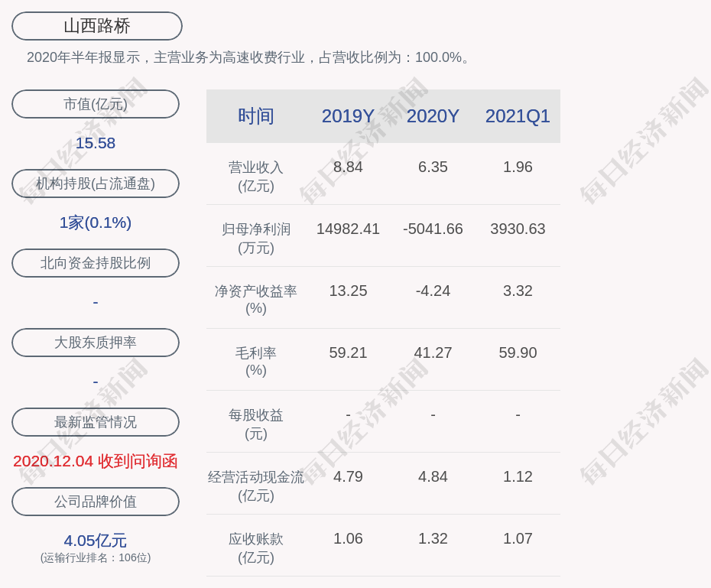711x588 pixels.
Task: Click the 公司品牌价值 pill label
Action: pos(95,502)
